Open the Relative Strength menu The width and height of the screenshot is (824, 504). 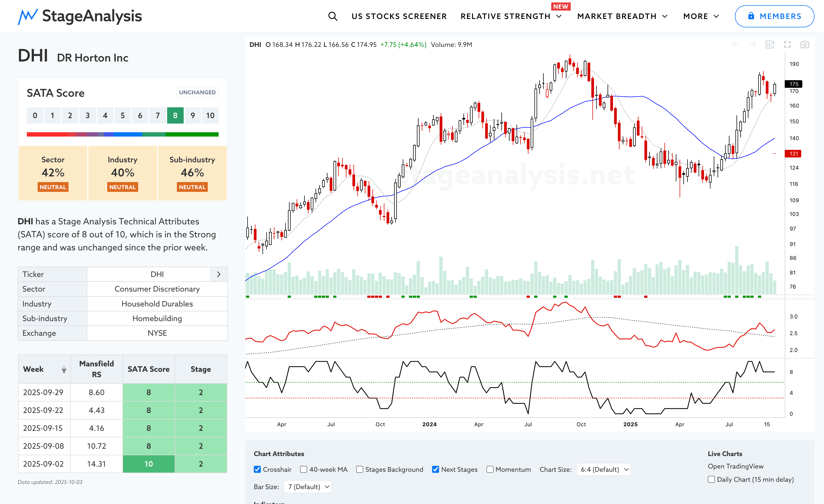click(511, 16)
